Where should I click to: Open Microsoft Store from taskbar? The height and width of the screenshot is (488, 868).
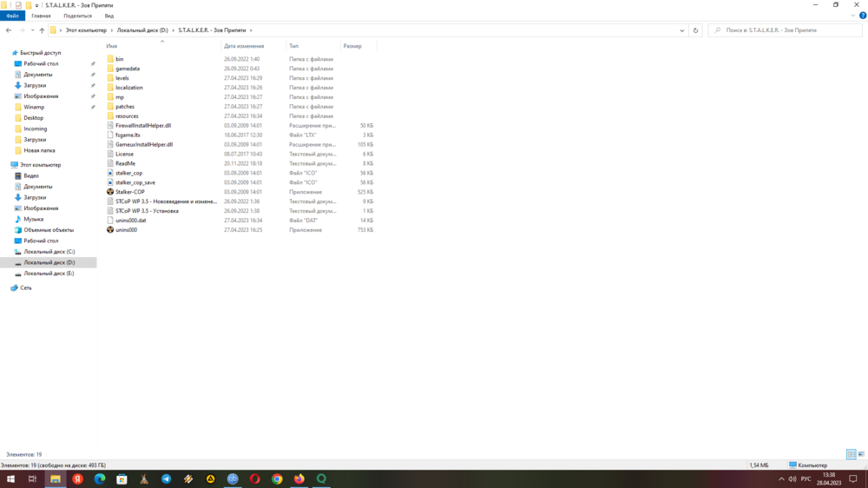[x=122, y=479]
